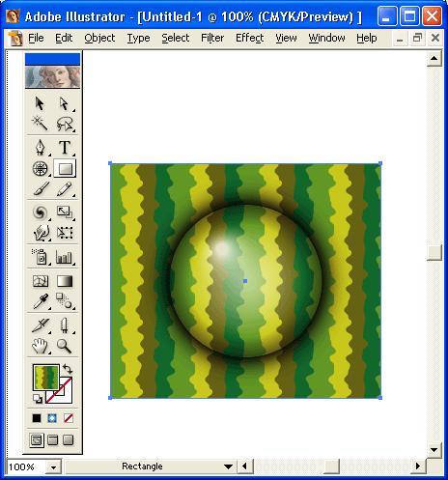This screenshot has width=448, height=480.
Task: Activate the Paintbrush tool
Action: tap(41, 188)
